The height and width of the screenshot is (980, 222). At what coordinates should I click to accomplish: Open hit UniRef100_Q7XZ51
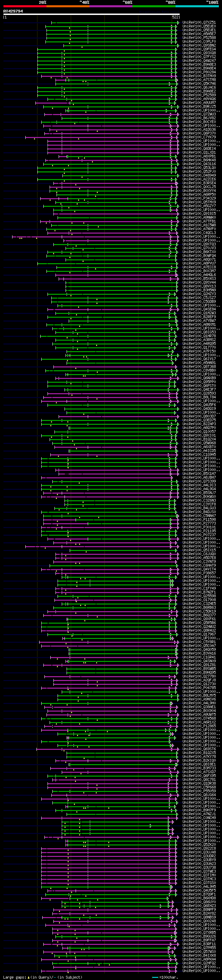tap(199, 23)
